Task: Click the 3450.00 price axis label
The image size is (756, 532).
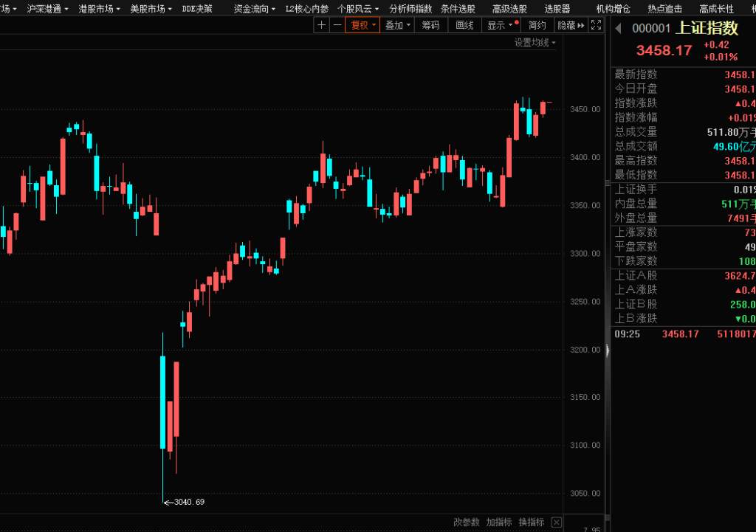Action: [x=585, y=109]
